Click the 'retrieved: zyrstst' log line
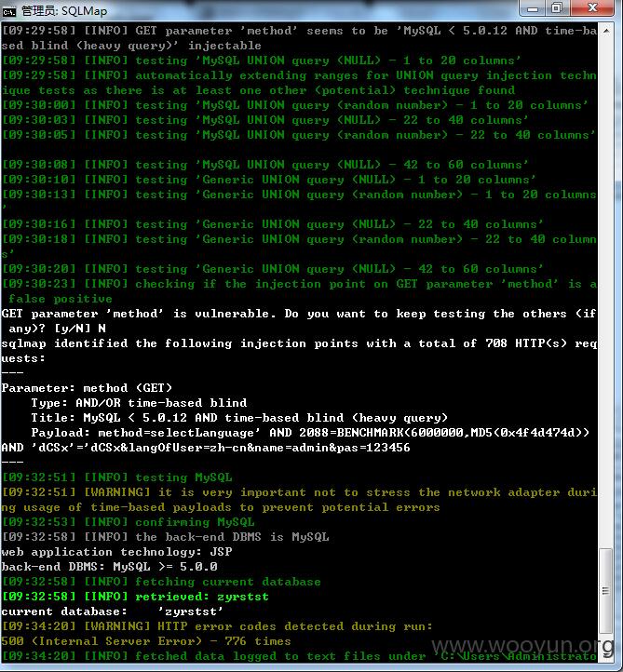The width and height of the screenshot is (623, 672). (135, 597)
